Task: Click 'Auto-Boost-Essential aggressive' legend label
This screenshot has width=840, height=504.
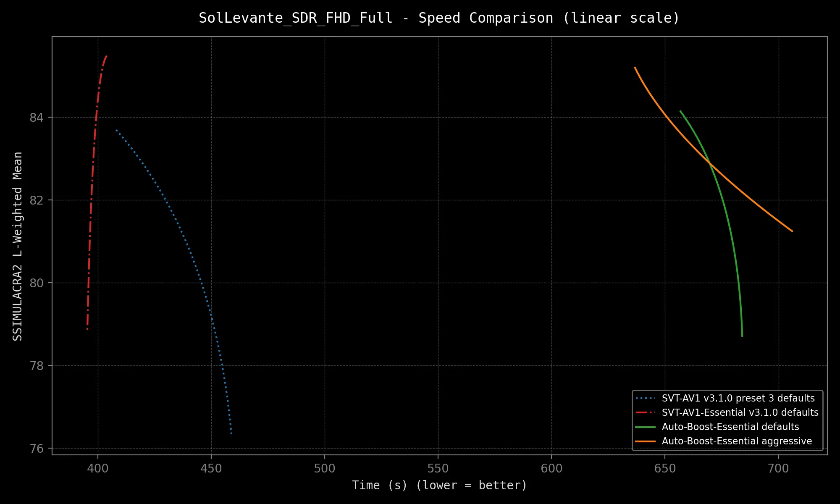Action: point(737,441)
